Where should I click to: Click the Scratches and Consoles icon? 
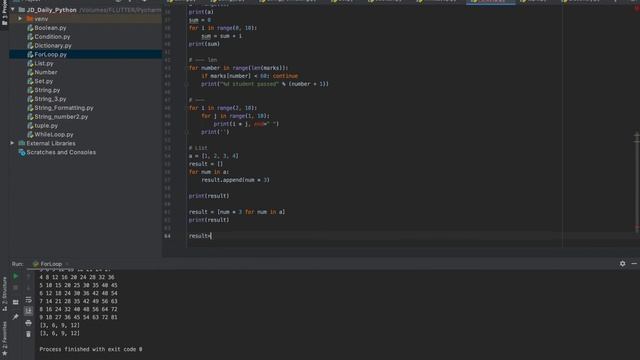point(22,152)
